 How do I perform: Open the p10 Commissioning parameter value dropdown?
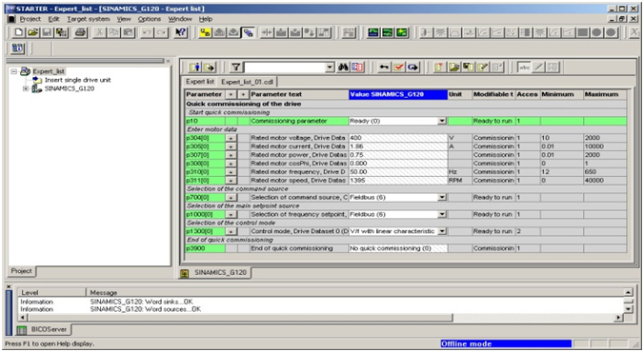pos(442,121)
